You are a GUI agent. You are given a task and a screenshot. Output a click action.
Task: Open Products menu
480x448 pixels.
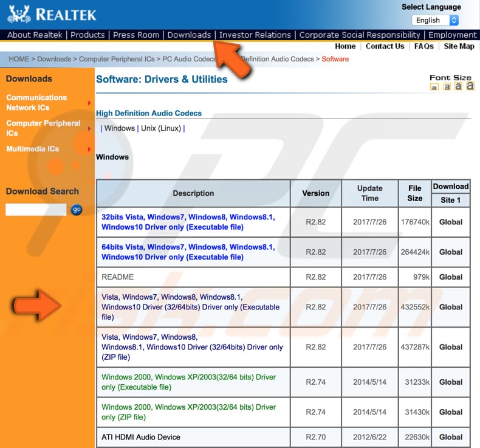point(87,35)
